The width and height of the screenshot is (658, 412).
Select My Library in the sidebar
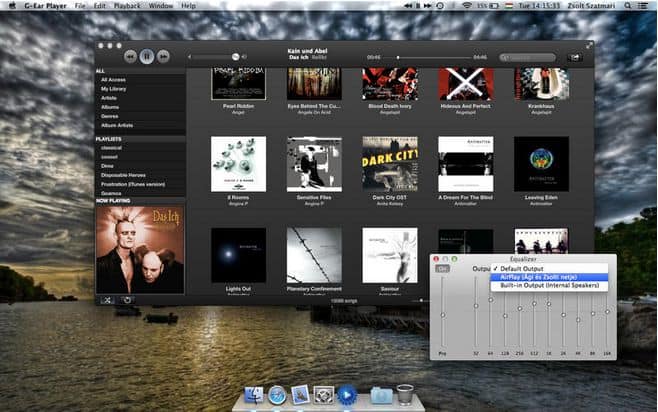(x=113, y=89)
